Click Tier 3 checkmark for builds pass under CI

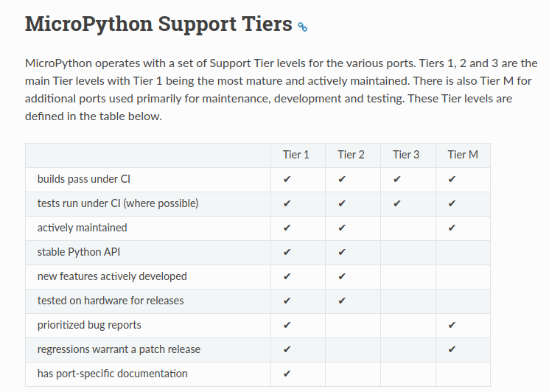click(397, 179)
